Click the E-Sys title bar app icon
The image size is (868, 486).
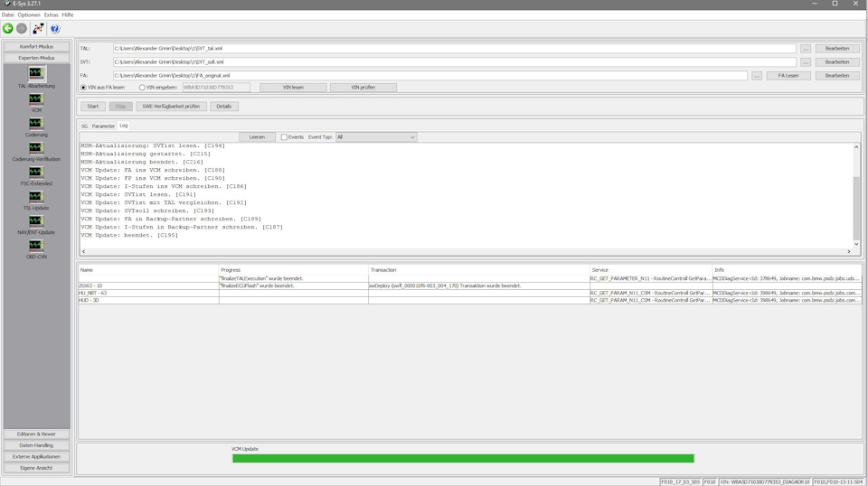coord(7,4)
